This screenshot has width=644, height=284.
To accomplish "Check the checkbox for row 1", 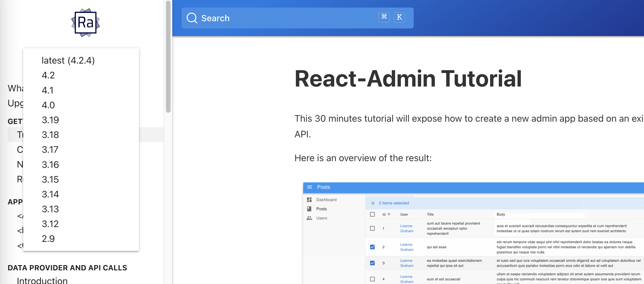I will (372, 228).
